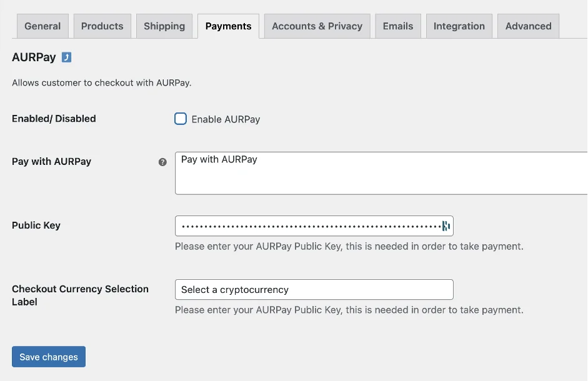The width and height of the screenshot is (588, 381).
Task: Switch to the Emails tab
Action: coord(398,26)
